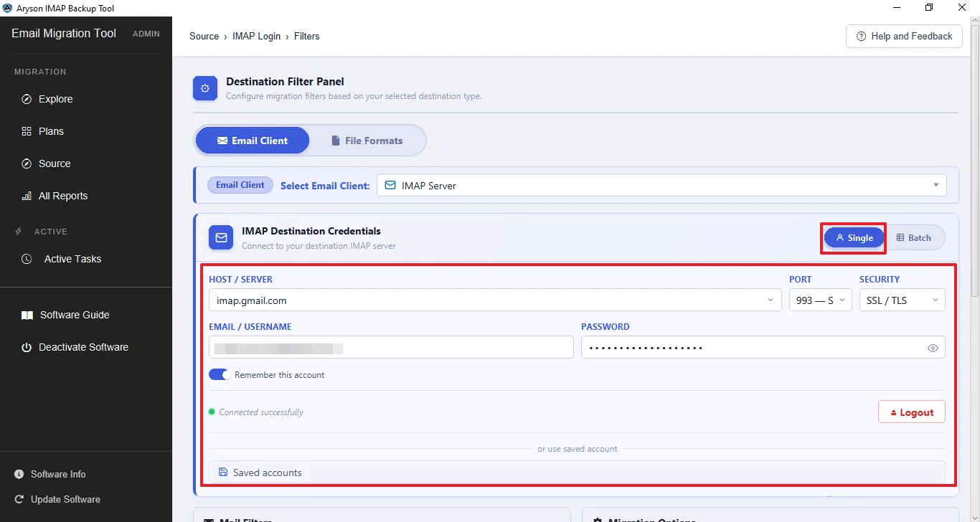The image size is (980, 522).
Task: Open the Security SSL / TLS dropdown
Action: pyautogui.click(x=902, y=300)
